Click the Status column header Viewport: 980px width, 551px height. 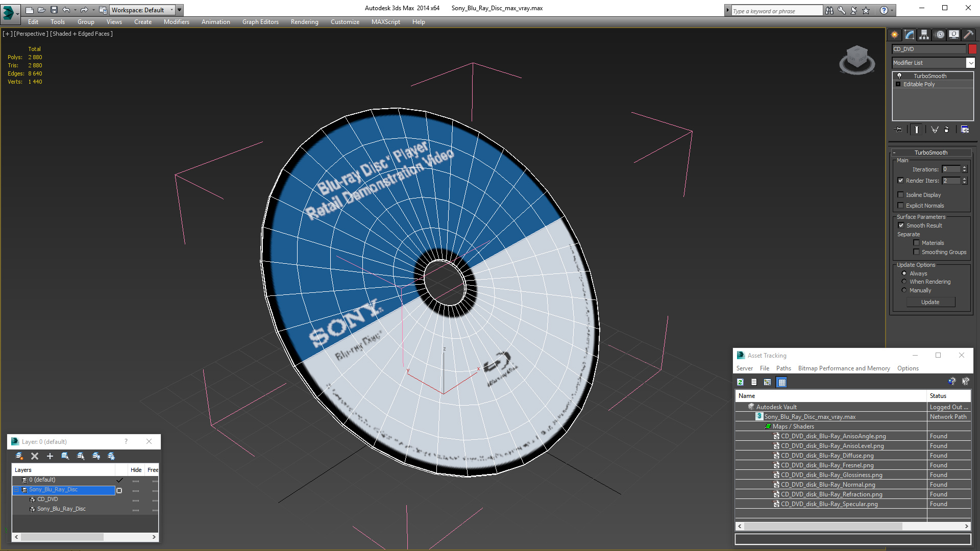948,396
